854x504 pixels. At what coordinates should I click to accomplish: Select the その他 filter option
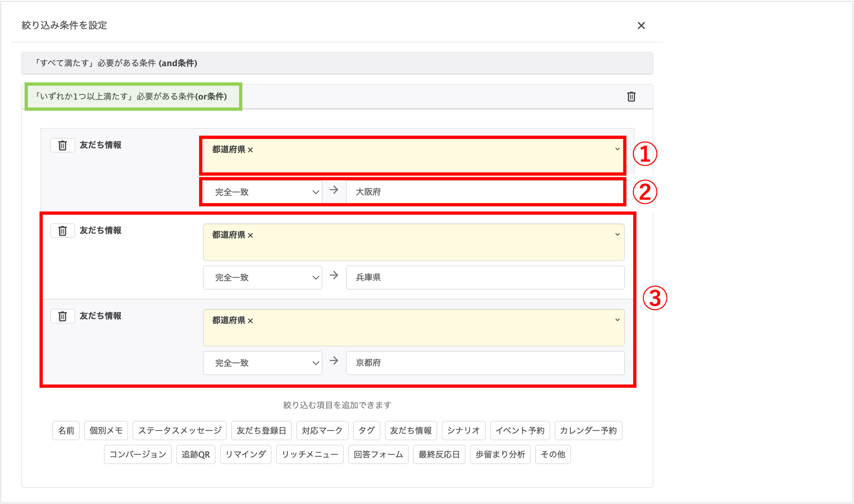[553, 454]
